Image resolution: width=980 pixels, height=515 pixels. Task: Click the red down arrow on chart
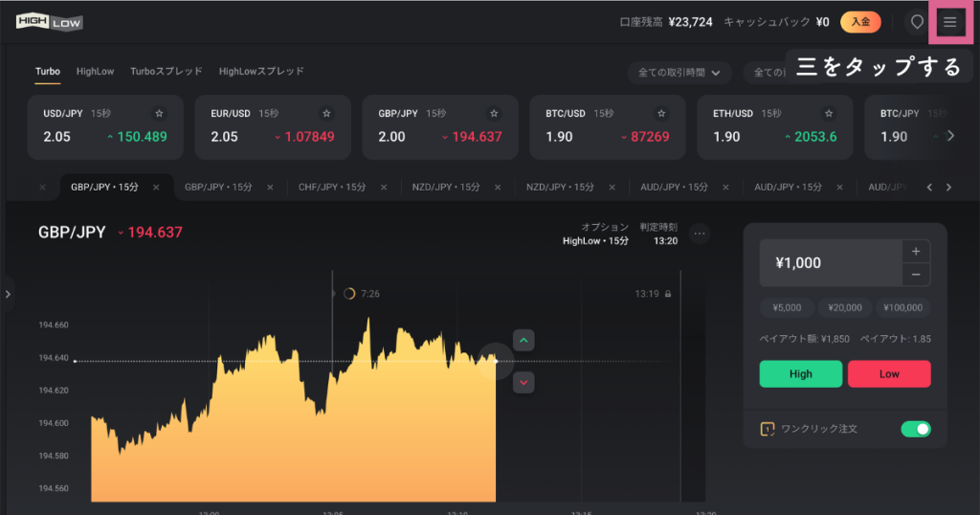point(523,382)
